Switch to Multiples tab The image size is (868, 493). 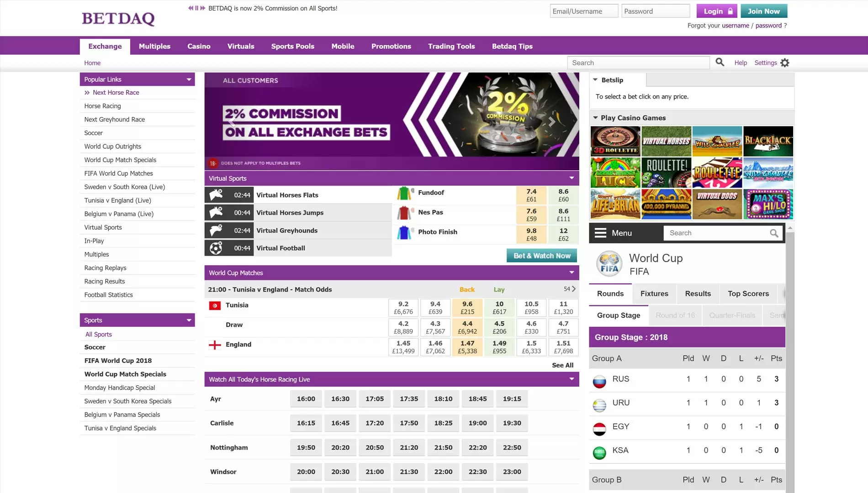(x=154, y=46)
